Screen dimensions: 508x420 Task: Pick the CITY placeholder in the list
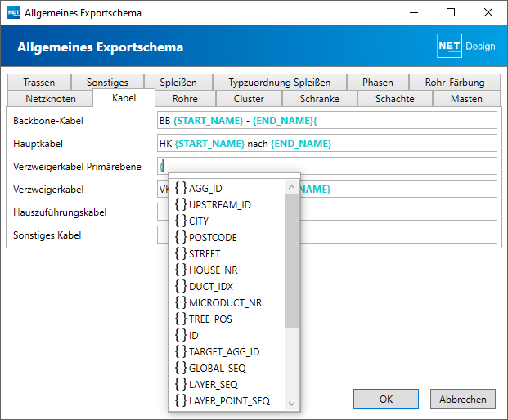198,221
